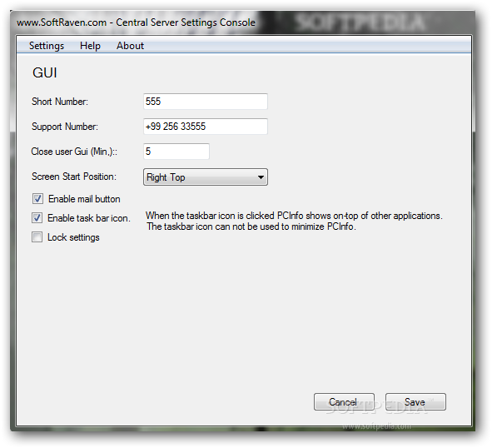Open the Help menu

click(90, 46)
